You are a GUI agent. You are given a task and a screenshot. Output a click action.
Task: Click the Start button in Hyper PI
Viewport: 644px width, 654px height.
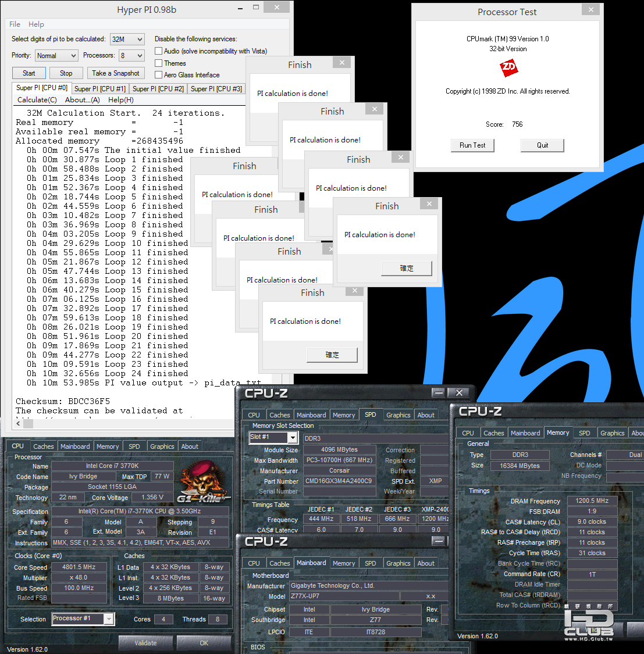pyautogui.click(x=29, y=73)
